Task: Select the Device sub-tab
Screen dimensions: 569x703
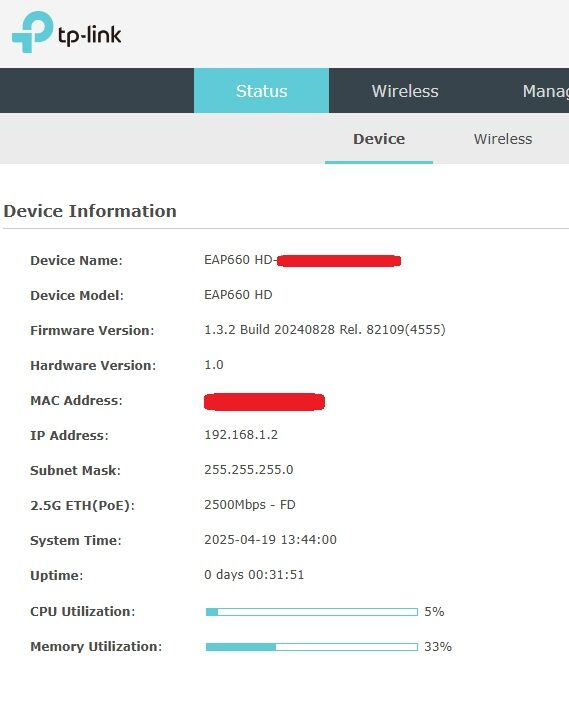Action: (379, 139)
